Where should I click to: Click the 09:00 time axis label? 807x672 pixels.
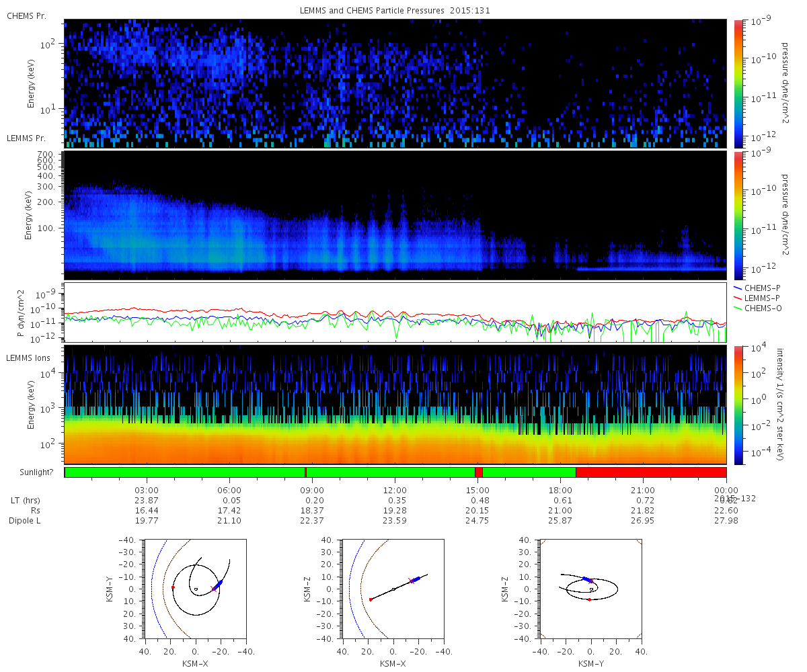[313, 490]
